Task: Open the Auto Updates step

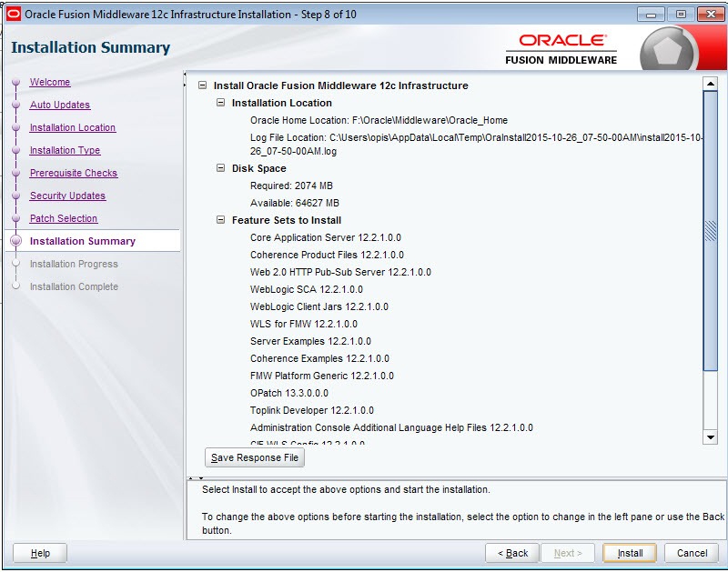Action: point(60,105)
